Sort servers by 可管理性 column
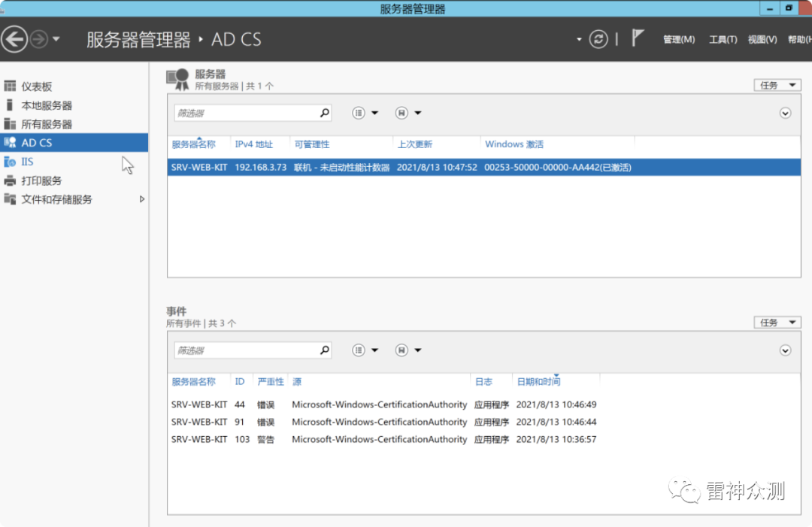The height and width of the screenshot is (527, 812). 312,144
